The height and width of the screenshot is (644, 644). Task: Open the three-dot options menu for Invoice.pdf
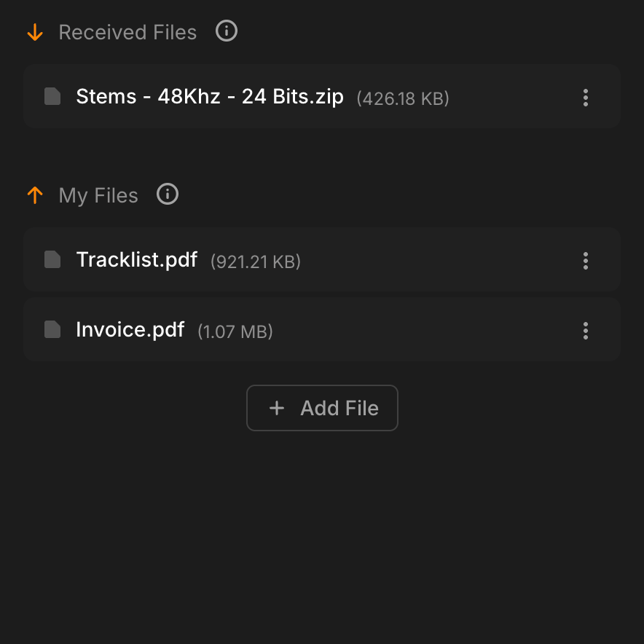click(x=585, y=331)
